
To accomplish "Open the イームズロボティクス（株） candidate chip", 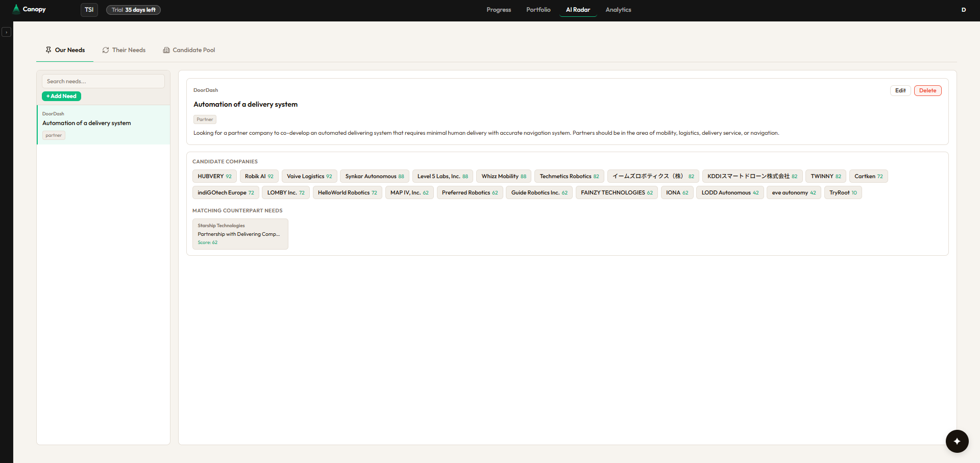I will pyautogui.click(x=653, y=176).
